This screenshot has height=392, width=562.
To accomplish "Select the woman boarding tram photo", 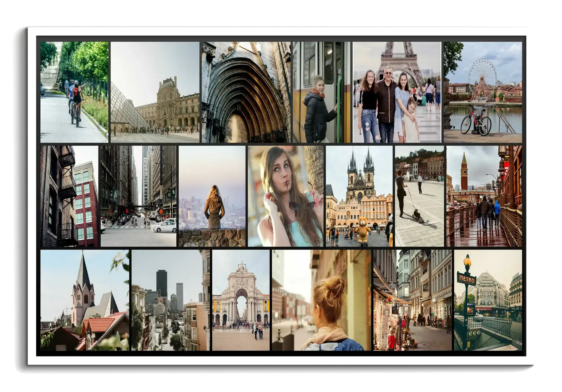I will pos(321,92).
